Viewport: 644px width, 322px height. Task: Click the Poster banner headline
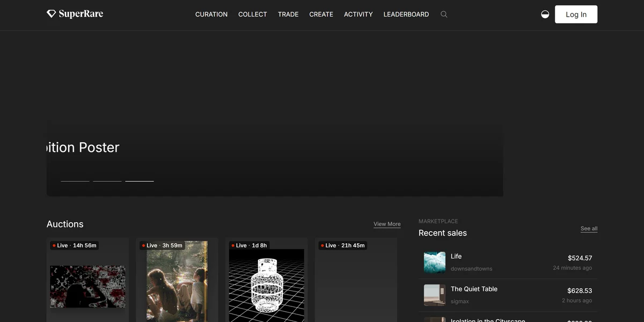pyautogui.click(x=83, y=148)
